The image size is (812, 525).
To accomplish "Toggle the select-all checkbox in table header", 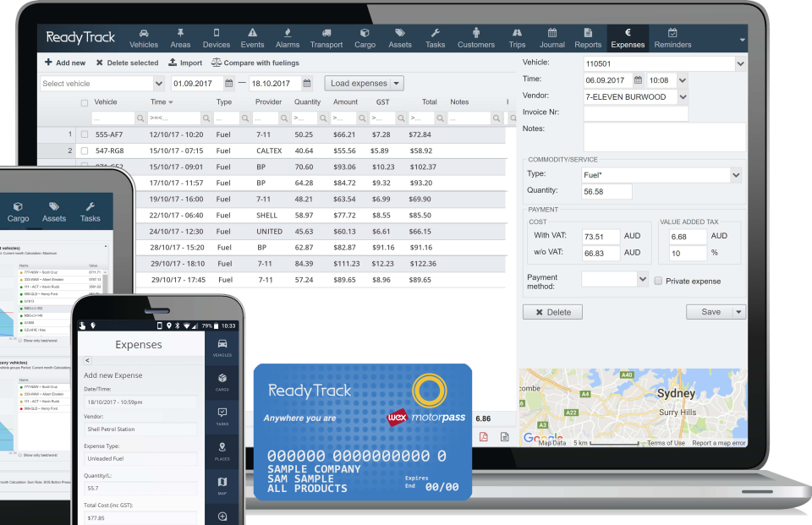I will pos(84,102).
